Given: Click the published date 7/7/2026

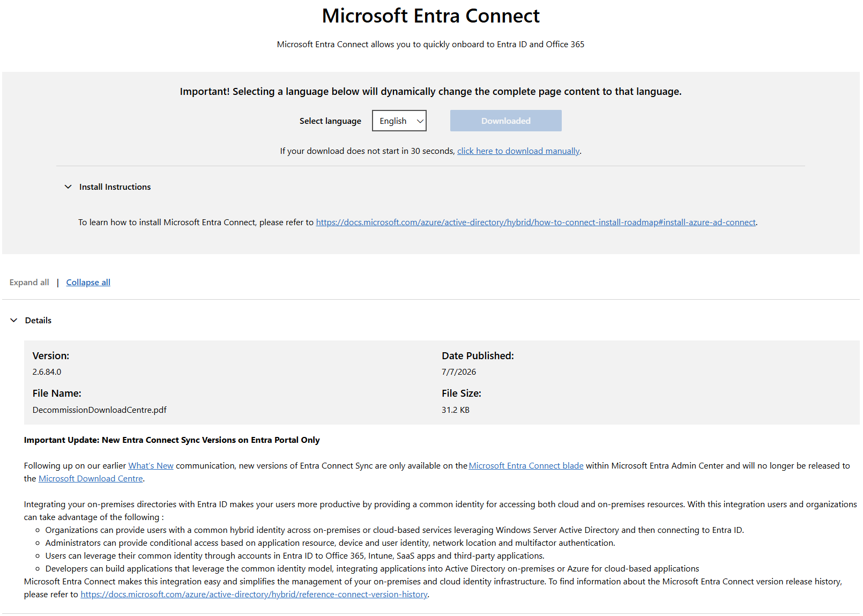Looking at the screenshot, I should point(458,372).
